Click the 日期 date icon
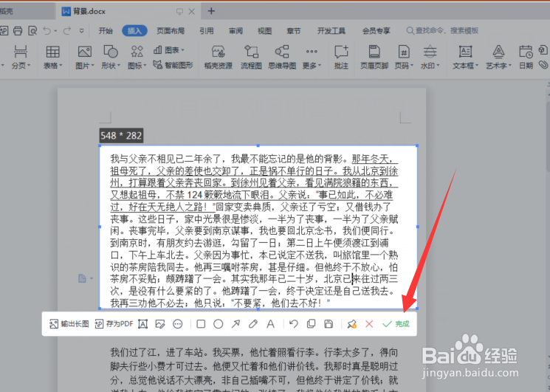 click(x=526, y=57)
